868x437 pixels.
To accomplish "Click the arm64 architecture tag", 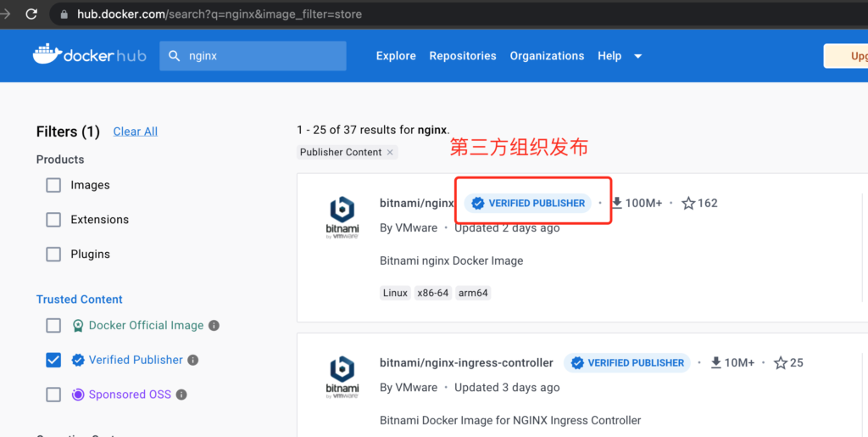I will click(x=473, y=293).
